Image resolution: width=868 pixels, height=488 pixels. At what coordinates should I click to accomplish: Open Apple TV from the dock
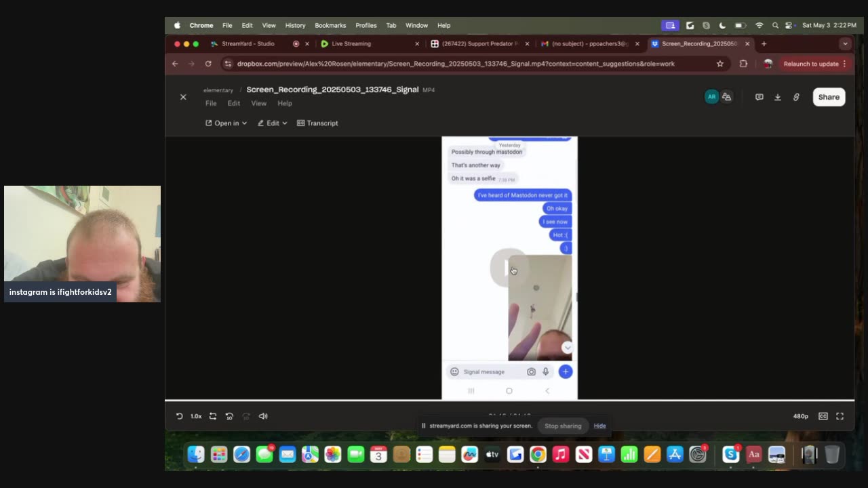pyautogui.click(x=492, y=454)
